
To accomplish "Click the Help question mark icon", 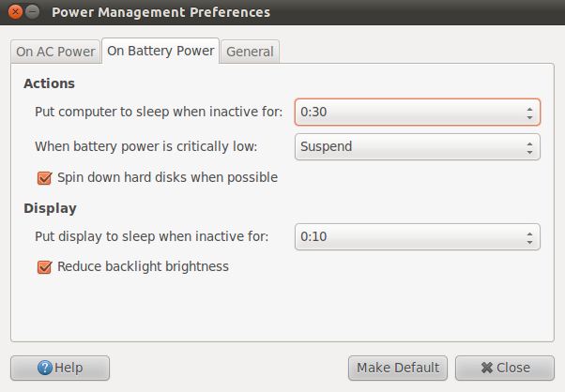I will (44, 368).
